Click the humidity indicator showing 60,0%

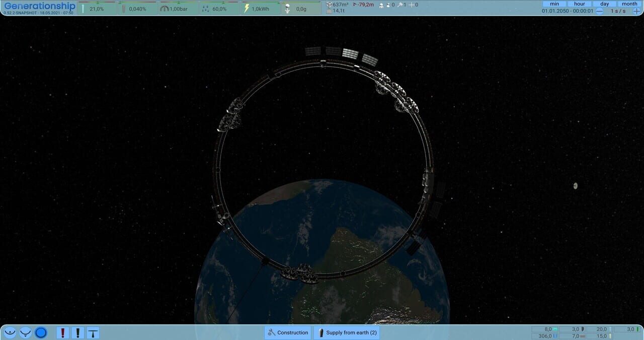coord(218,8)
